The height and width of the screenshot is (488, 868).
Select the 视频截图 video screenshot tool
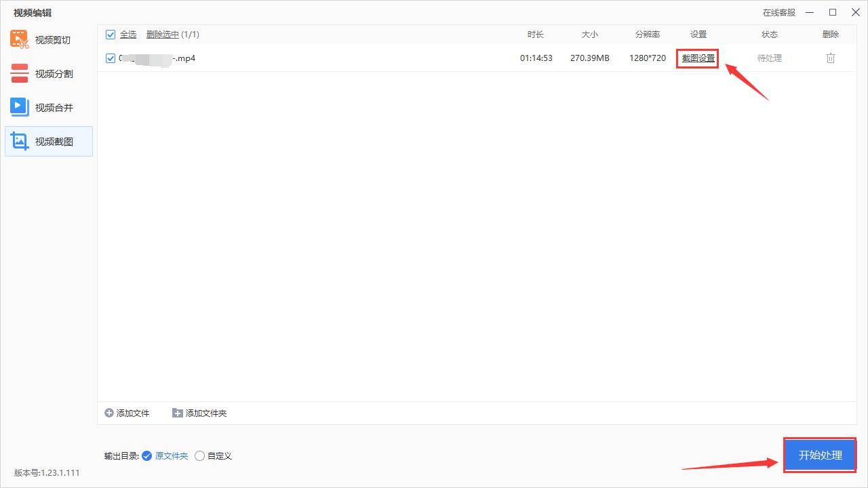click(x=49, y=142)
